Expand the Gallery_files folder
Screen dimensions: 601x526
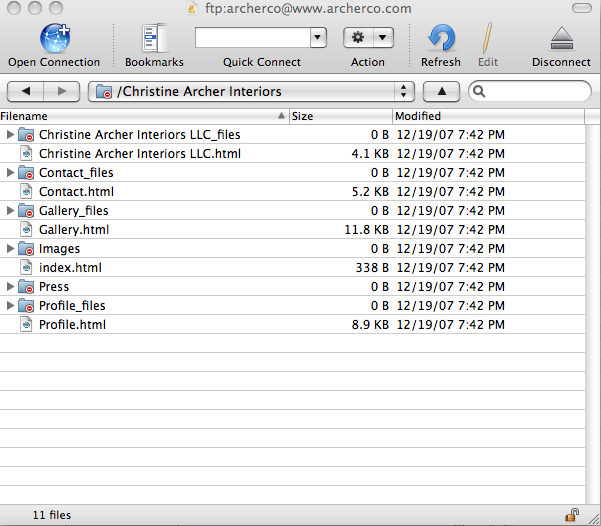coord(10,210)
